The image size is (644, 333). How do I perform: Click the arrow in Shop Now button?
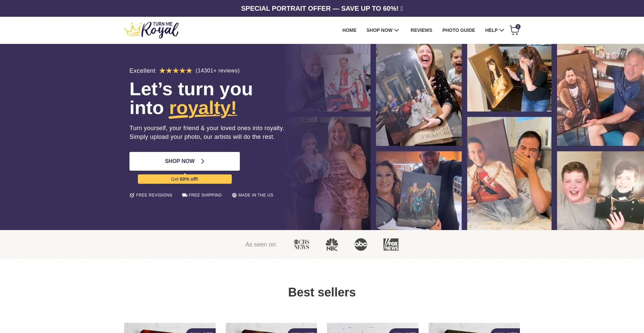[x=203, y=161]
